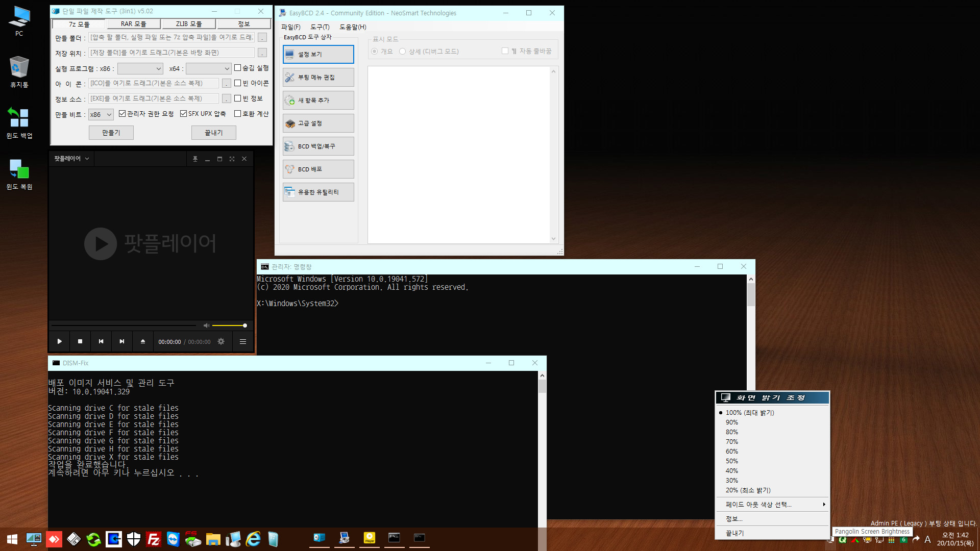Viewport: 980px width, 551px height.
Task: Open the 만들 비트 x86 dropdown
Action: [101, 115]
